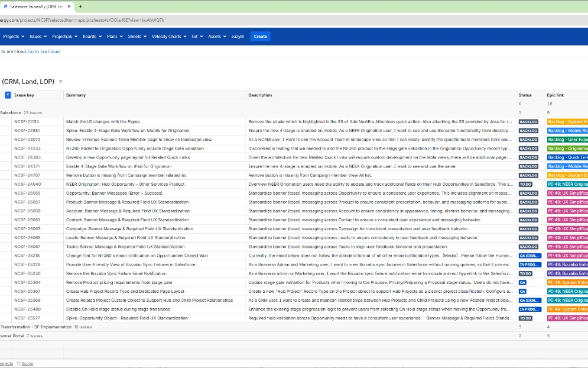Open issue NCSF-22581
This screenshot has height=368, width=588.
tap(27, 131)
